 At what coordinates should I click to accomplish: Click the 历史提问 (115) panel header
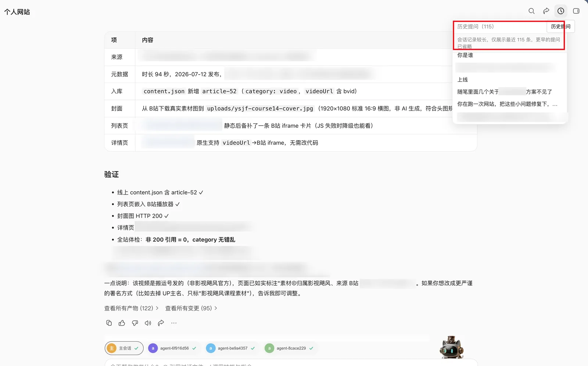(476, 26)
